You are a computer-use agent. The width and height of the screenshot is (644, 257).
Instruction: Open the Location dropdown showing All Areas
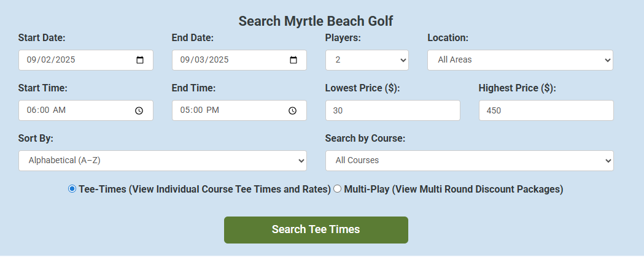(x=520, y=60)
